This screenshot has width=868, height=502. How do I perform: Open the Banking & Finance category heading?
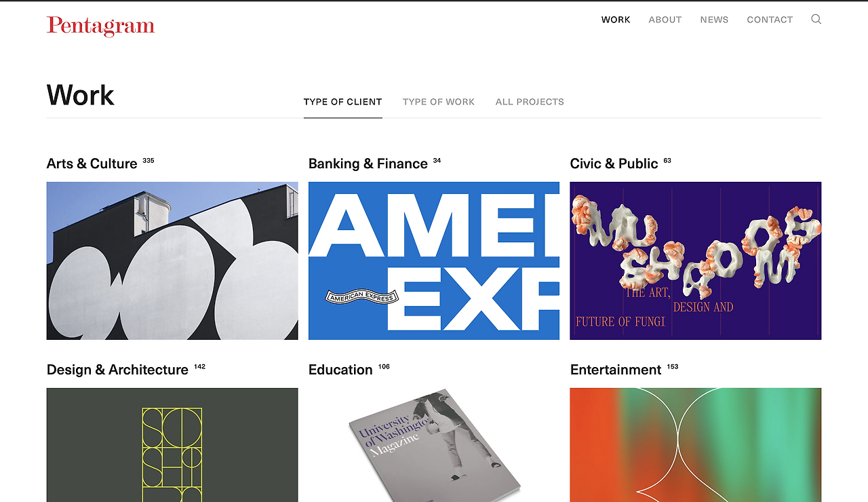pos(368,163)
